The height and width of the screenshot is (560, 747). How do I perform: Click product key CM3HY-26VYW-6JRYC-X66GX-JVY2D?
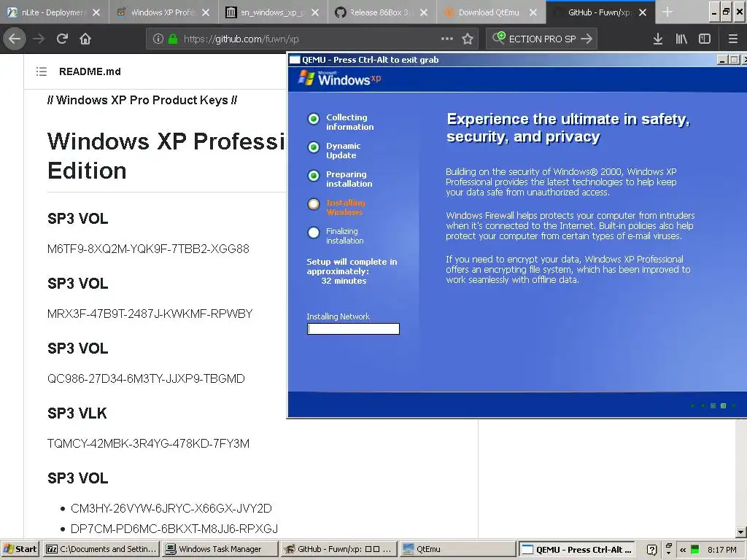click(171, 508)
